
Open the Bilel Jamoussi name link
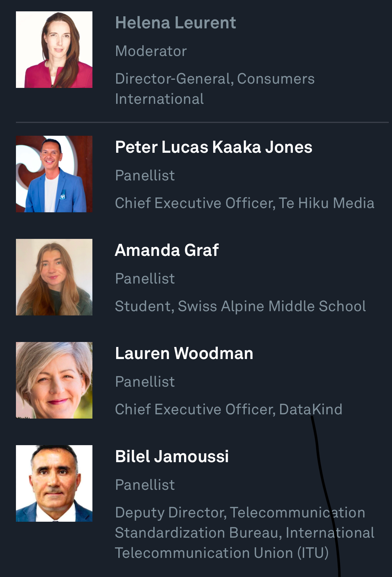(x=172, y=456)
